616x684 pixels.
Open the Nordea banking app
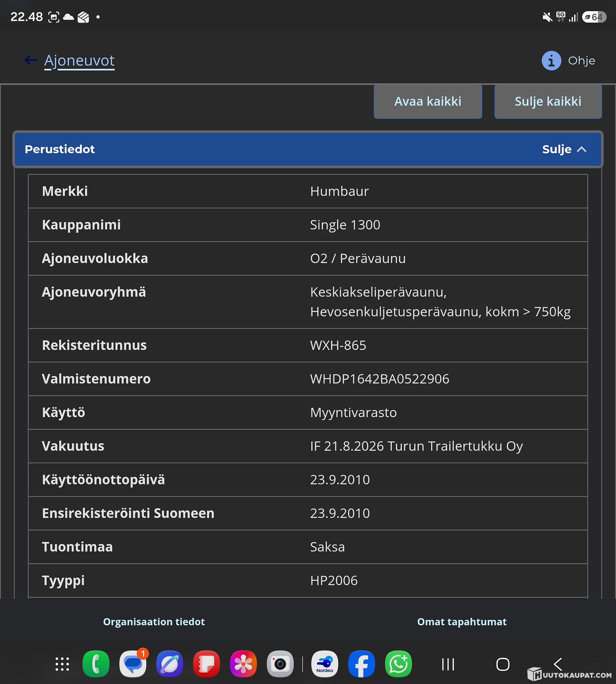[325, 664]
